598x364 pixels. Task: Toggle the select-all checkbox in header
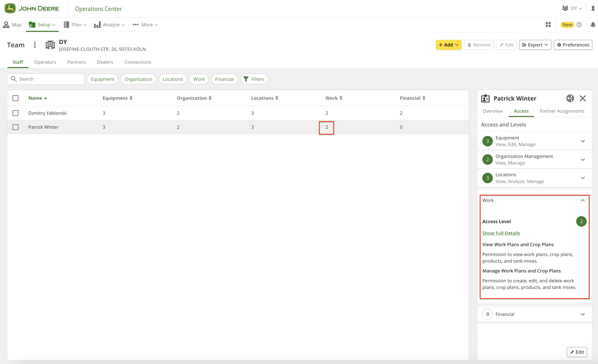tap(15, 98)
